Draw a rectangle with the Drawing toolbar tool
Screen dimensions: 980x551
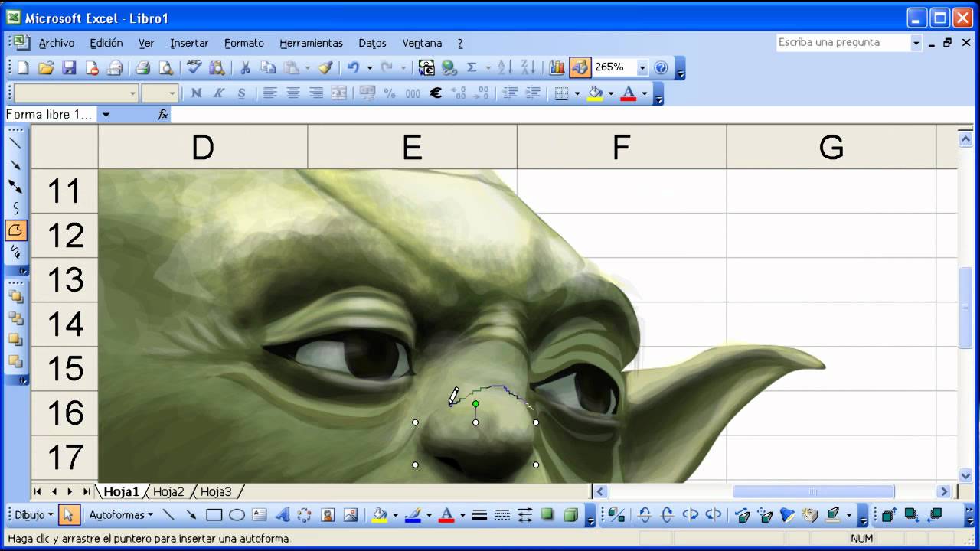214,515
